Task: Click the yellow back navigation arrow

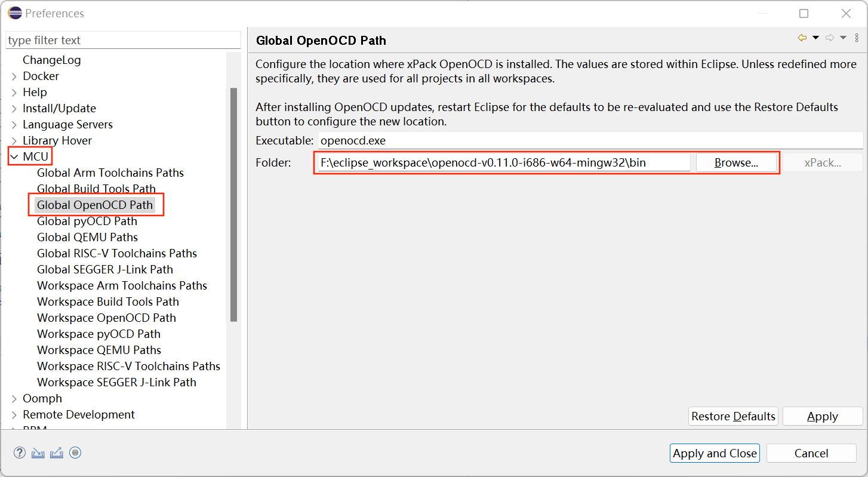Action: (802, 38)
